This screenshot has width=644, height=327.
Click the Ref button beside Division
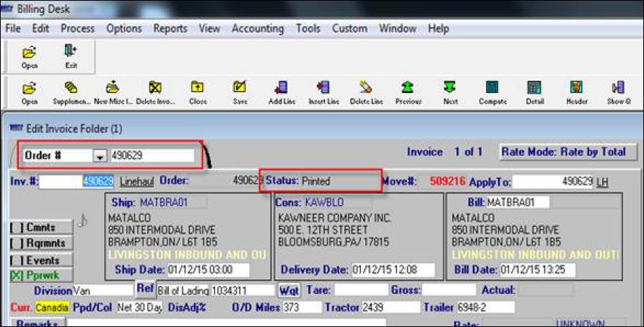(x=145, y=289)
